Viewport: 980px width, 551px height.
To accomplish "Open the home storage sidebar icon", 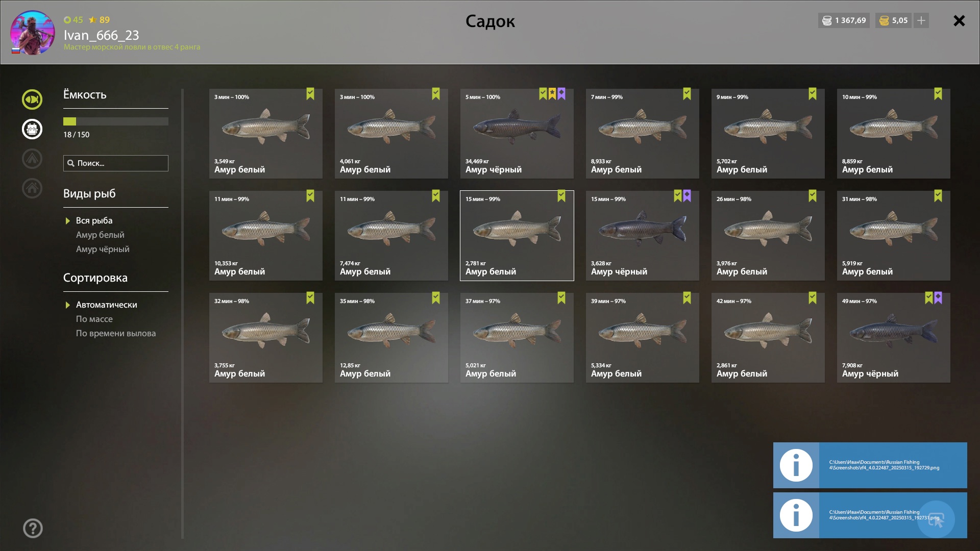I will (x=32, y=188).
